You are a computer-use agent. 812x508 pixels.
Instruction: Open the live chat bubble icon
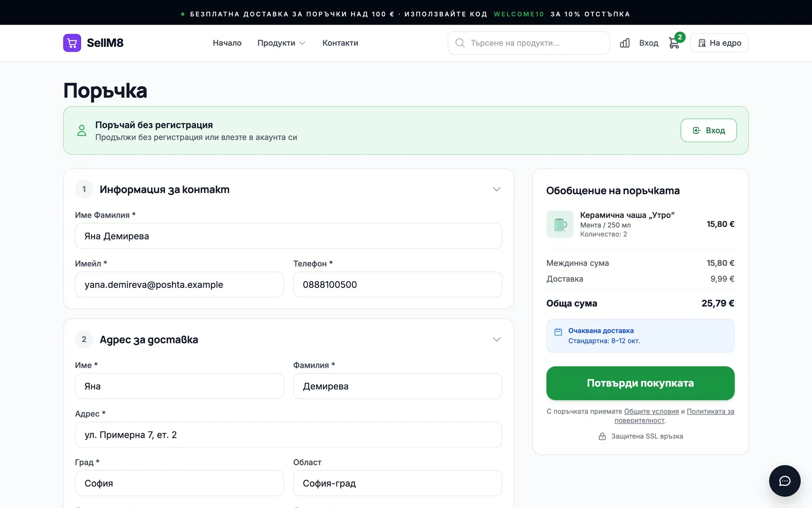pyautogui.click(x=785, y=481)
